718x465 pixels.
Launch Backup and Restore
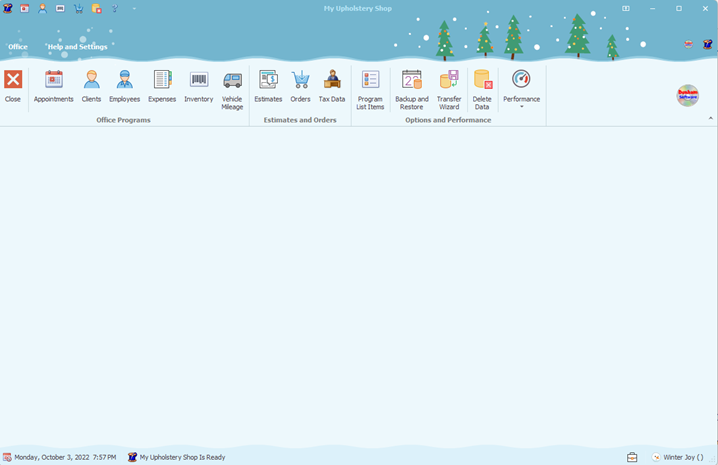(411, 88)
